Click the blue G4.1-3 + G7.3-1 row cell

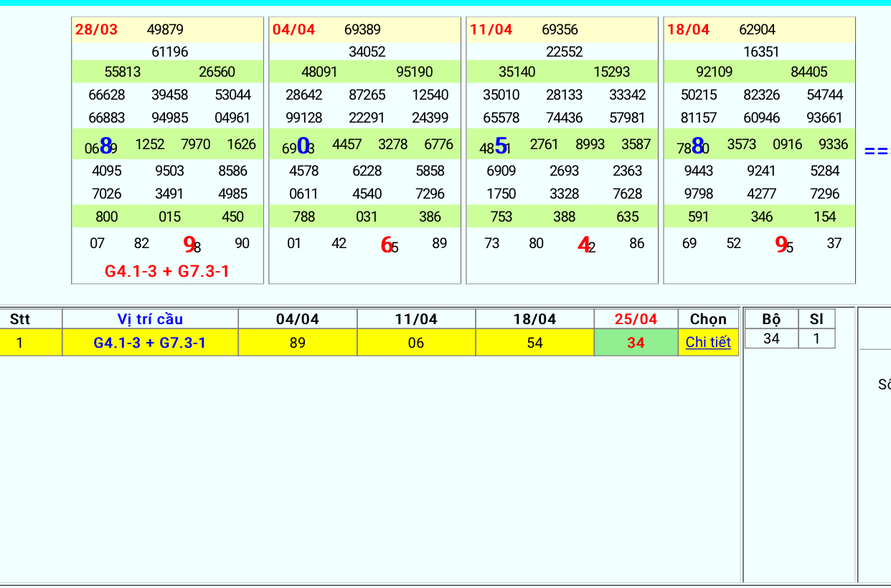pos(150,343)
